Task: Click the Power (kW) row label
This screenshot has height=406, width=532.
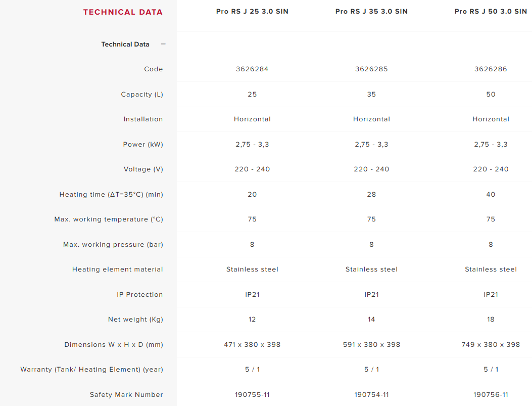Action: click(143, 144)
